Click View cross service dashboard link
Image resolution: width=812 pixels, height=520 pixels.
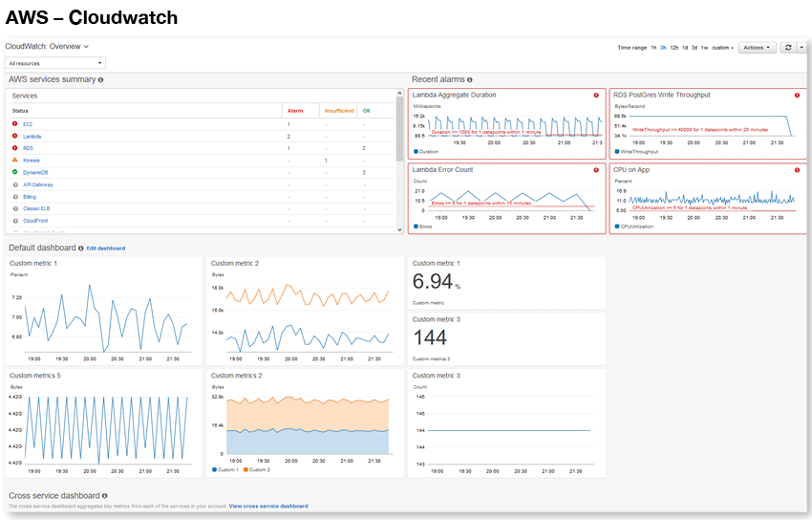tap(268, 506)
